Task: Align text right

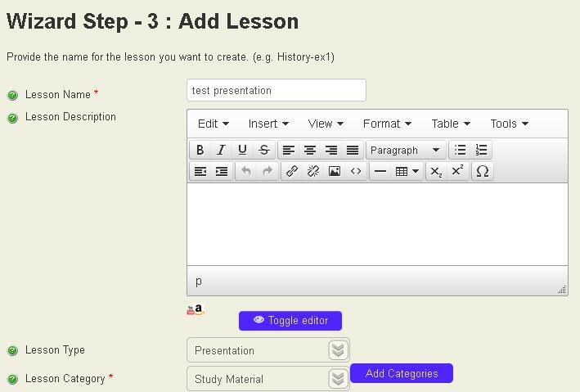Action: click(331, 150)
